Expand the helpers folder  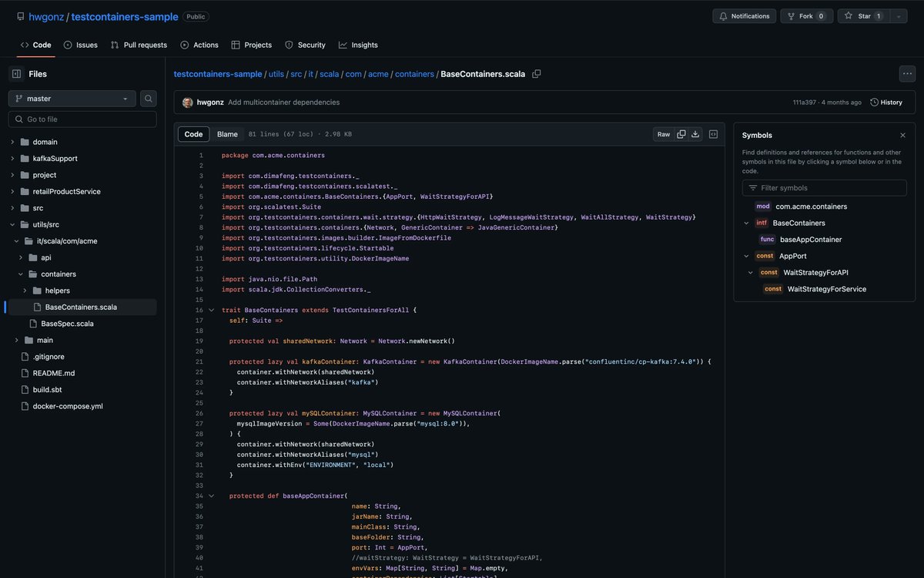tap(25, 291)
